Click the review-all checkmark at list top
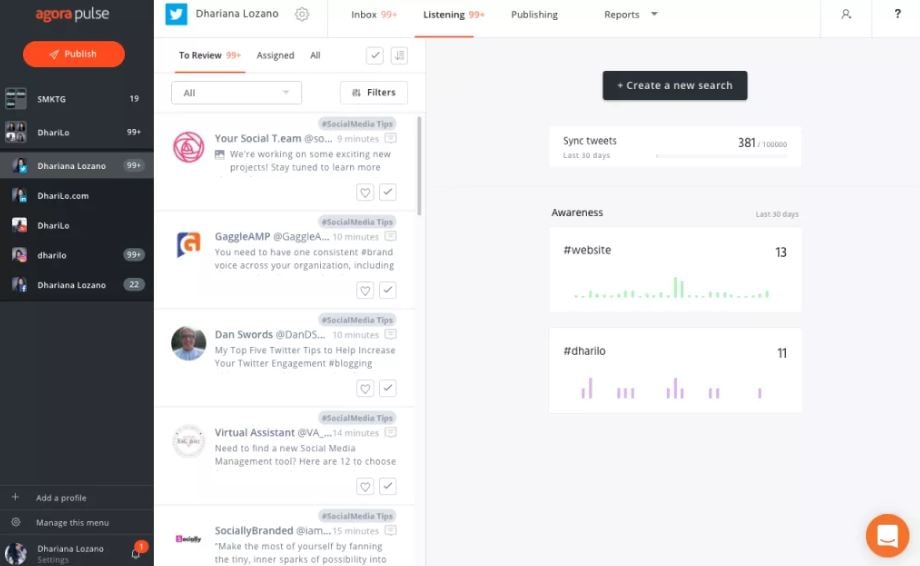The image size is (920, 566). click(x=375, y=56)
